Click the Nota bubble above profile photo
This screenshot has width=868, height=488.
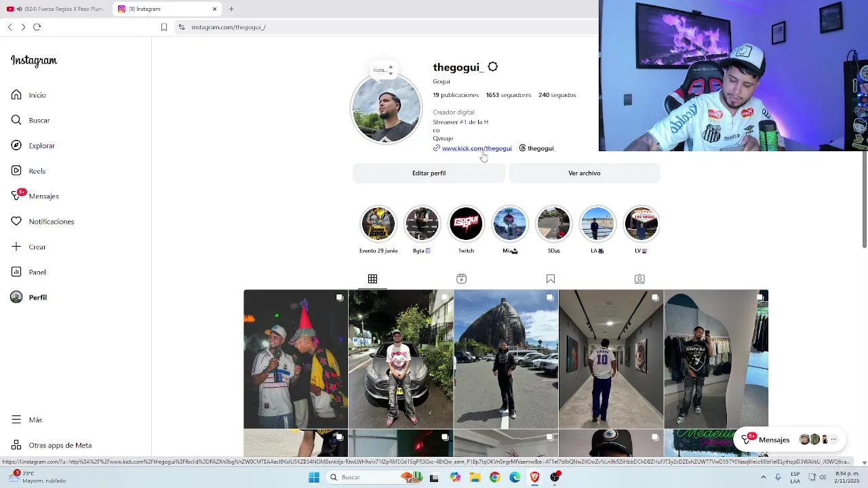tap(383, 69)
